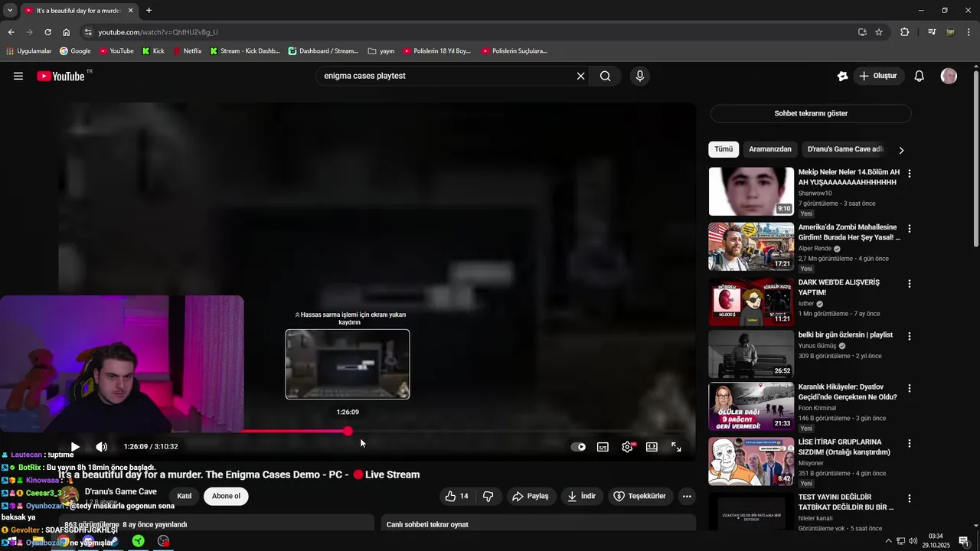Download the video with İndir
980x551 pixels.
581,496
